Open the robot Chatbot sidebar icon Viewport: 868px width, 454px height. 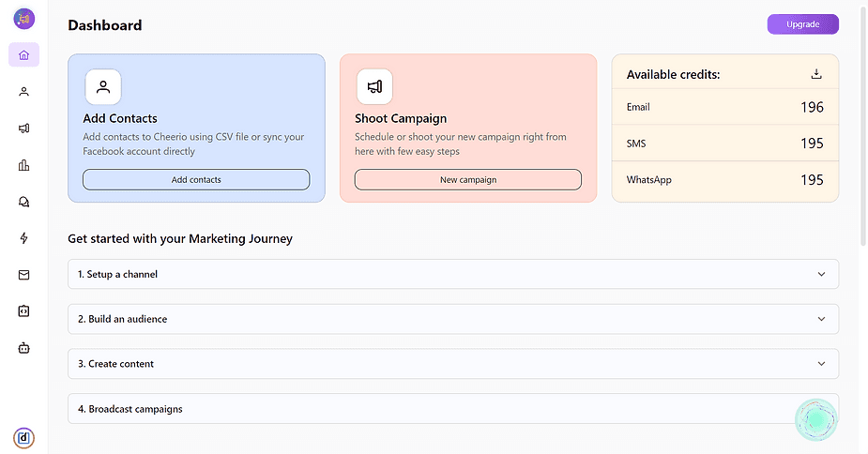pyautogui.click(x=23, y=347)
